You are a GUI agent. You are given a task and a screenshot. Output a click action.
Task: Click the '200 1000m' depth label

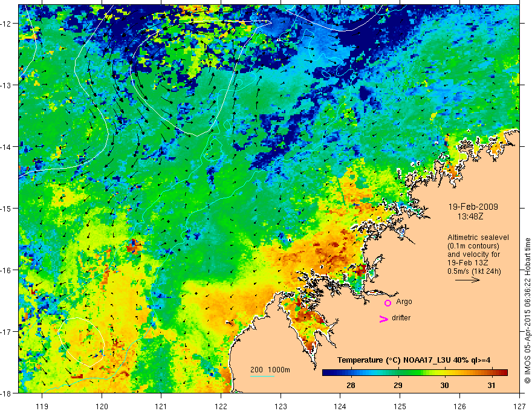click(270, 370)
